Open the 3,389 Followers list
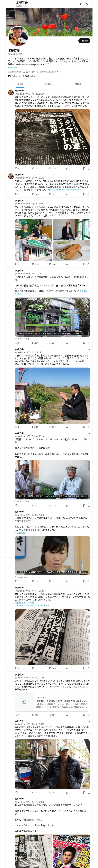This screenshot has width=98, height=868. (x=31, y=76)
